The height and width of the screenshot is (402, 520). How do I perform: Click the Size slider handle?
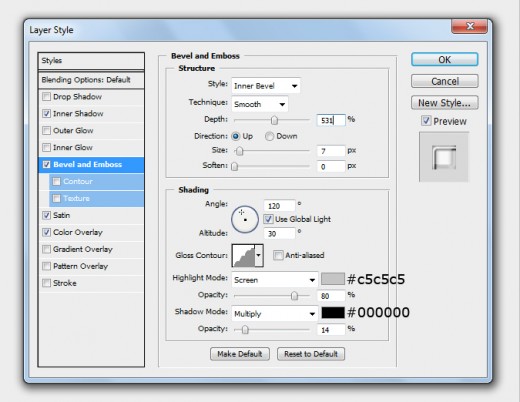[239, 151]
